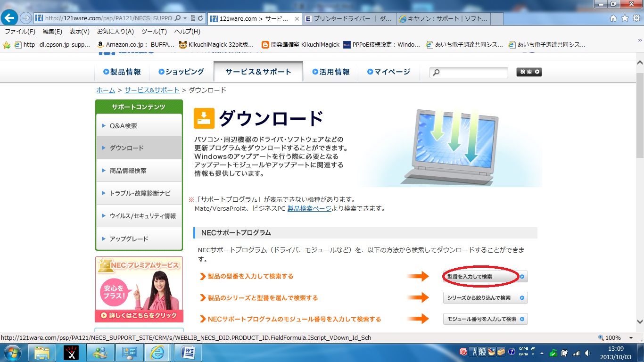The height and width of the screenshot is (362, 644).
Task: Open トラブル・故障診断ナビ in the sidebar
Action: [139, 193]
